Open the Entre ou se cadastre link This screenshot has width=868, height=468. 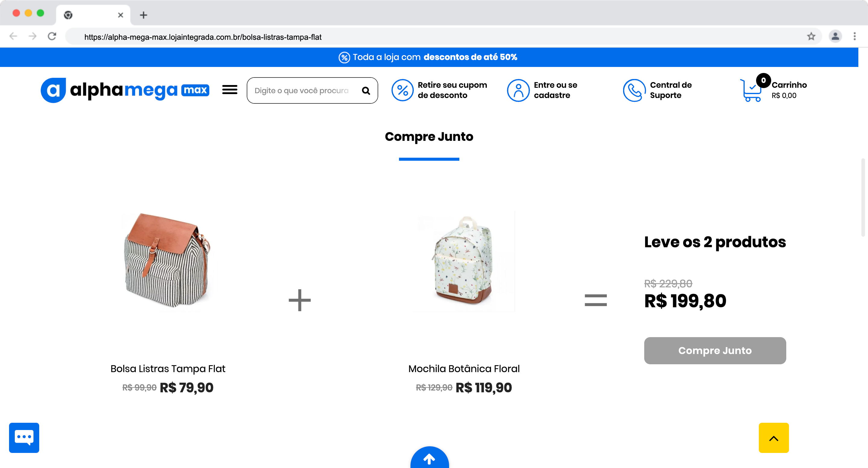point(555,90)
